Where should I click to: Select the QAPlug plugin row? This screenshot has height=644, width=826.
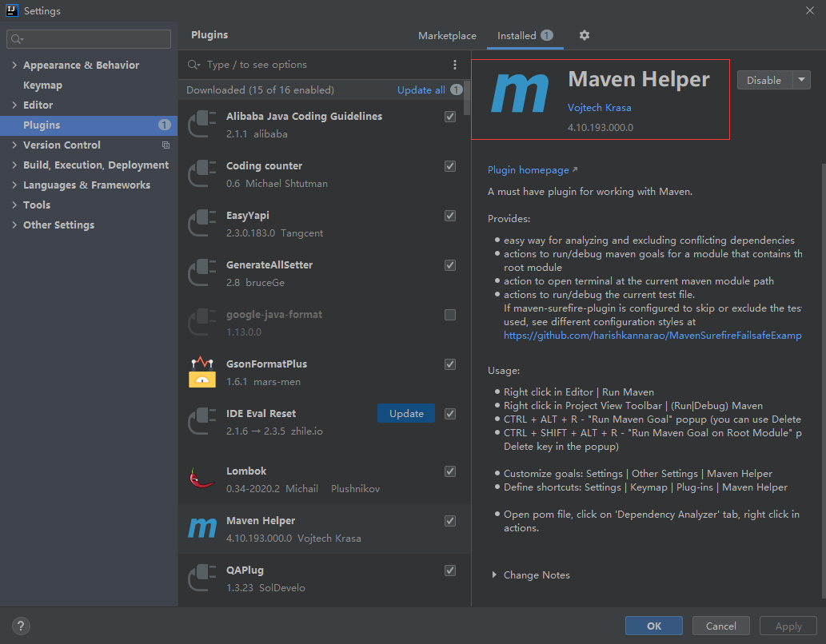[325, 578]
